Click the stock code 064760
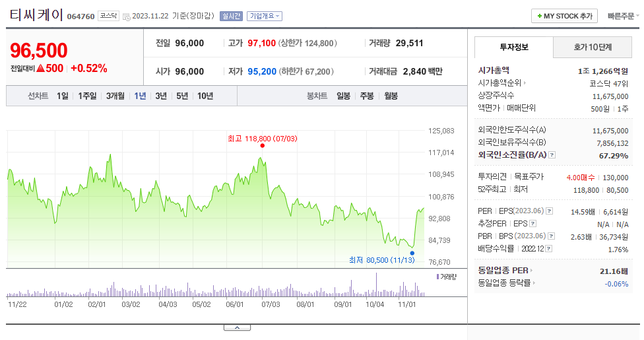The image size is (644, 340). (x=80, y=17)
